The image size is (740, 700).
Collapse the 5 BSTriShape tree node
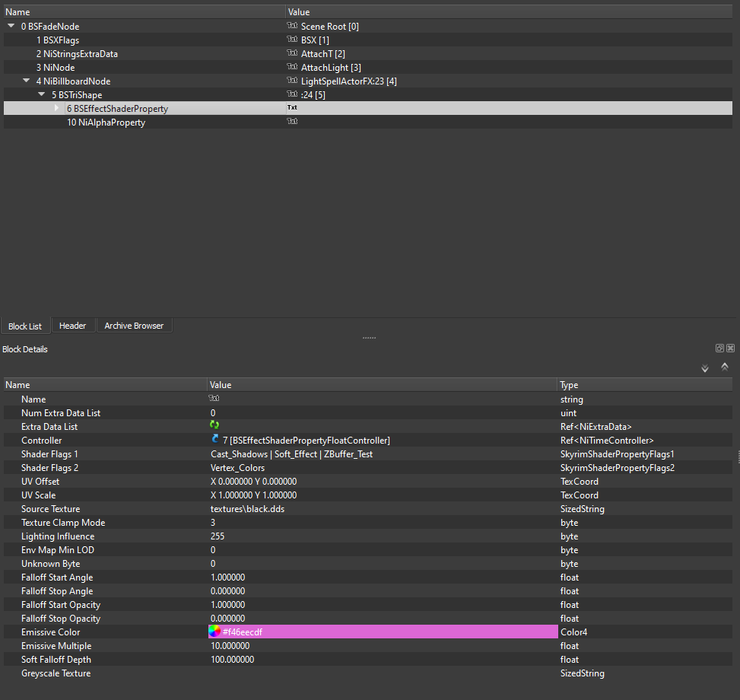pyautogui.click(x=42, y=95)
